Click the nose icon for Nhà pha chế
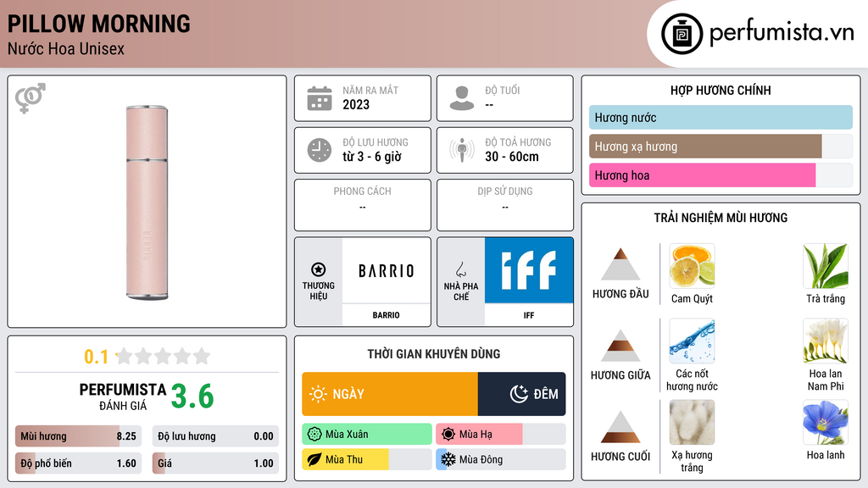Viewport: 868px width, 488px height. pos(460,269)
